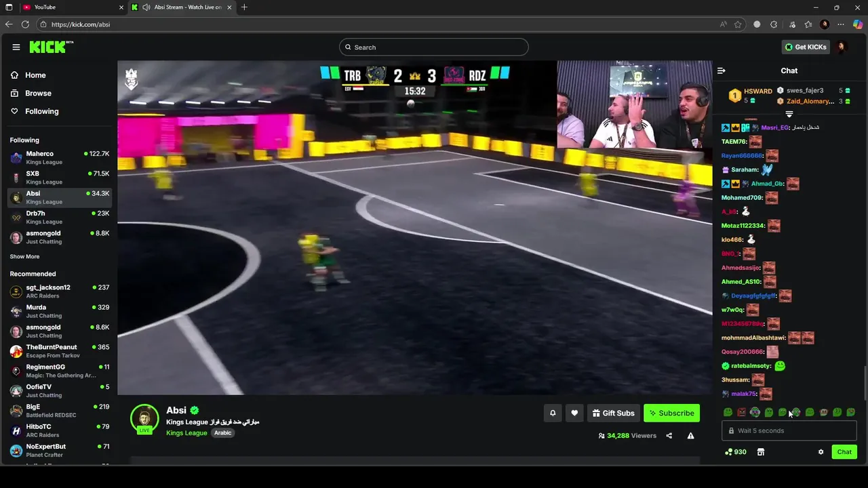Viewport: 868px width, 488px height.
Task: Open new browser tab
Action: [244, 7]
